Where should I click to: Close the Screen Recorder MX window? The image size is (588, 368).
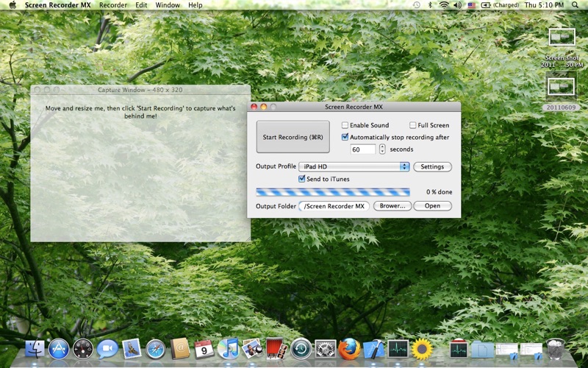254,107
